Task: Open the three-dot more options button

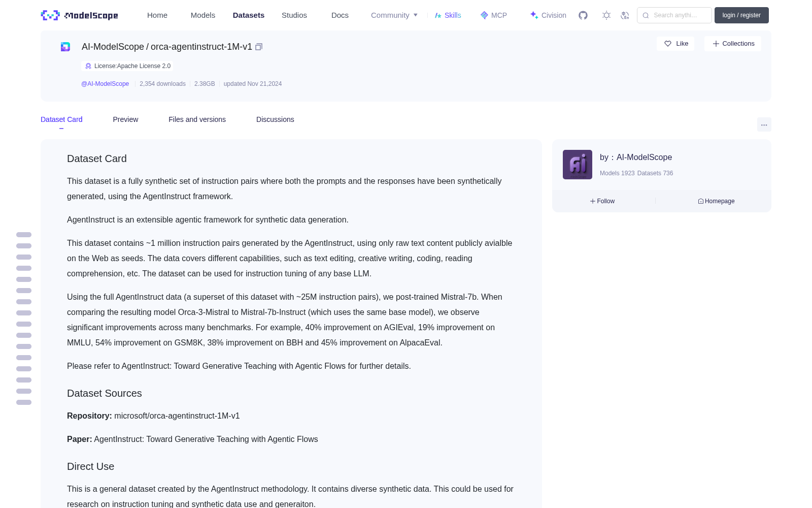Action: 764,124
